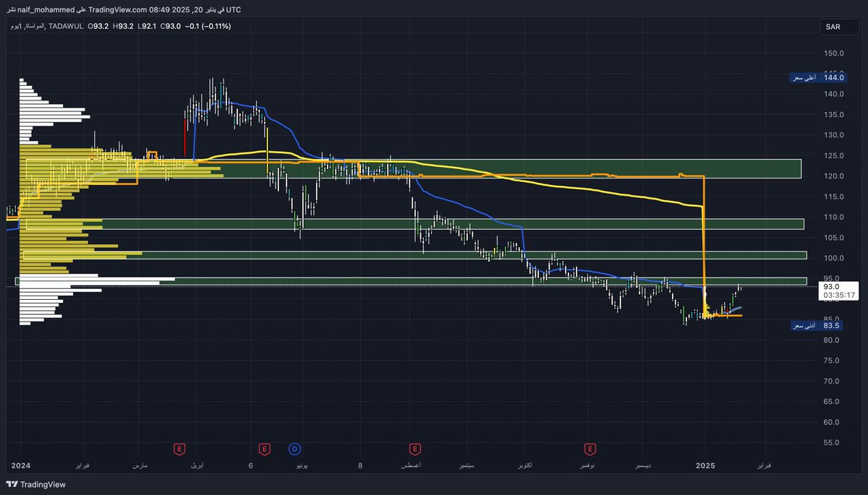
Task: Click the 105.0 price axis label
Action: [x=834, y=238]
